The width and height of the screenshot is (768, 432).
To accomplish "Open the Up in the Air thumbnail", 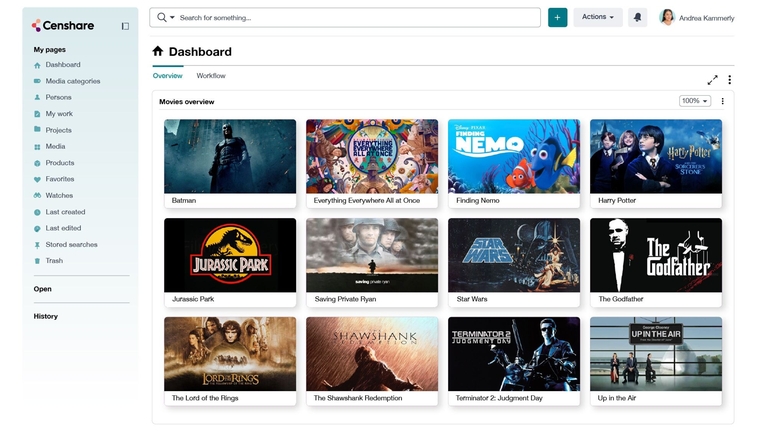I will [656, 354].
